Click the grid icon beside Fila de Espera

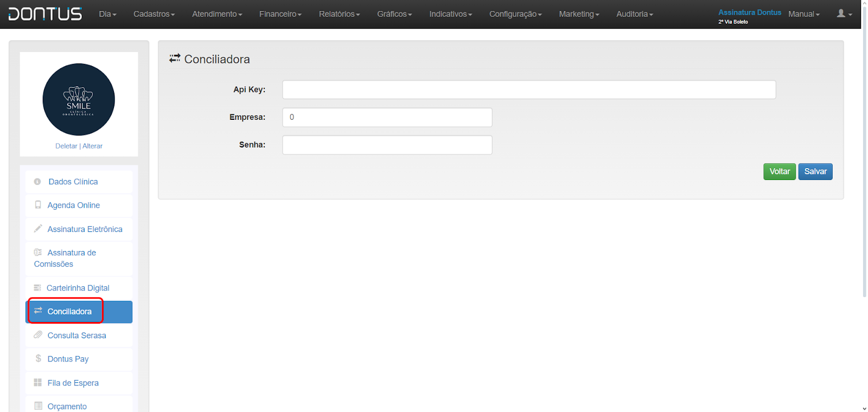[x=38, y=382]
